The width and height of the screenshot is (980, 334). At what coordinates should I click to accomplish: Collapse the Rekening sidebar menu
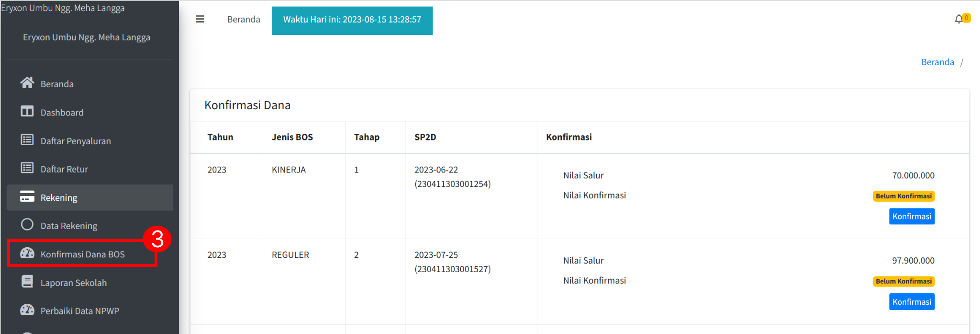point(90,197)
